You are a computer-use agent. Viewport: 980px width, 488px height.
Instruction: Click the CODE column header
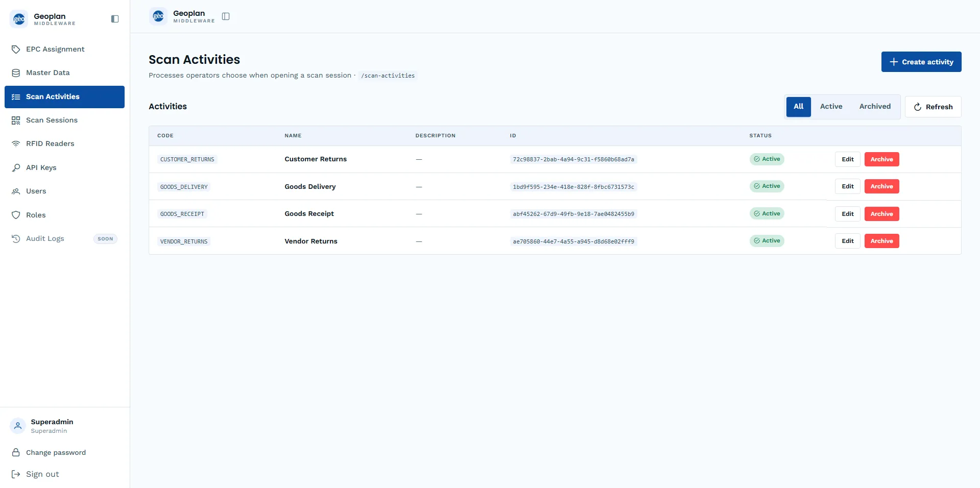(x=165, y=136)
